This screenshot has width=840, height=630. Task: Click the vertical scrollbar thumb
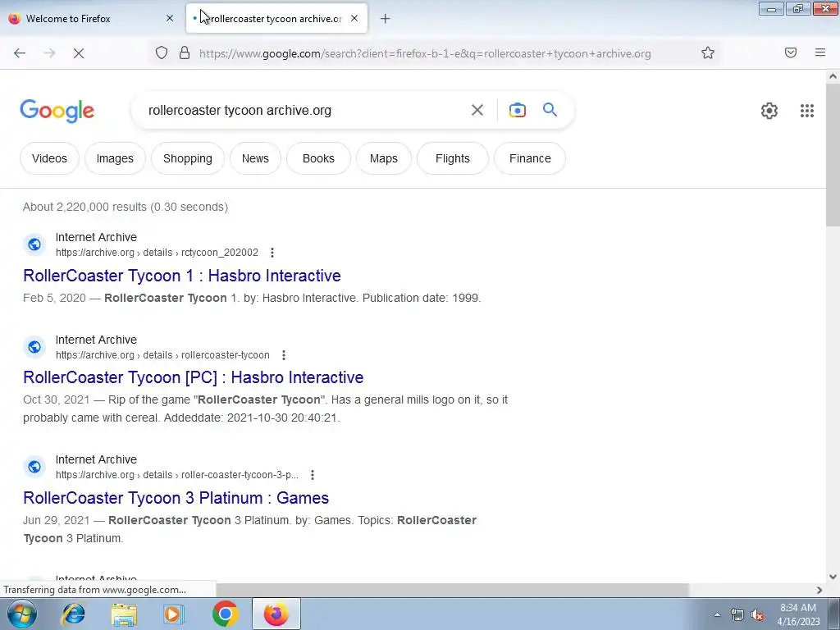click(833, 155)
